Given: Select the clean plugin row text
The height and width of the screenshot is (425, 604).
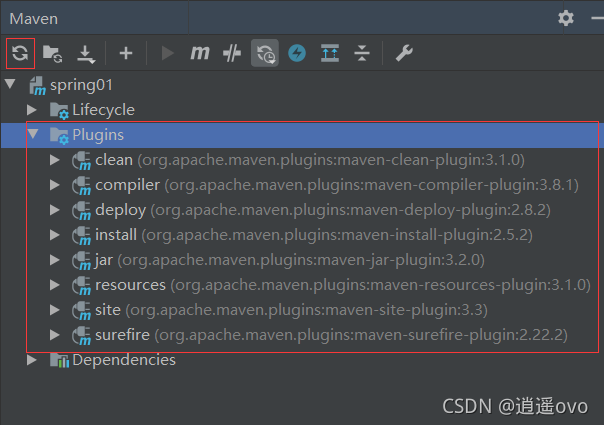Looking at the screenshot, I should pos(310,160).
